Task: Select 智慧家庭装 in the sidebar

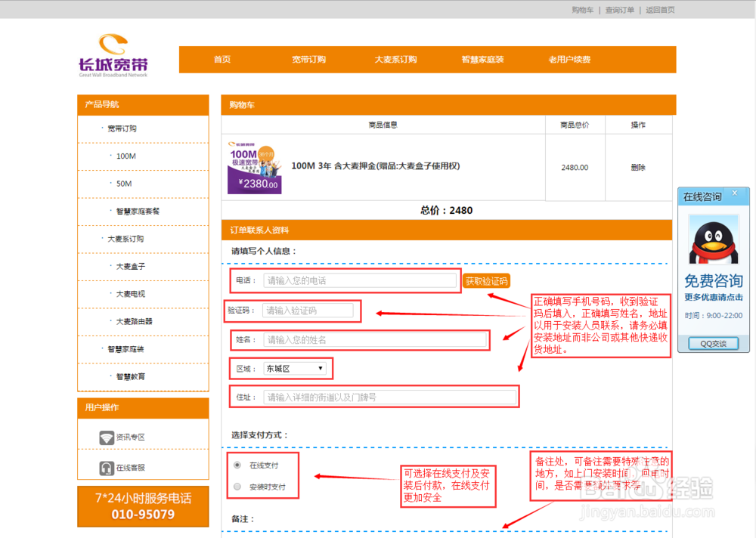Action: [x=125, y=349]
